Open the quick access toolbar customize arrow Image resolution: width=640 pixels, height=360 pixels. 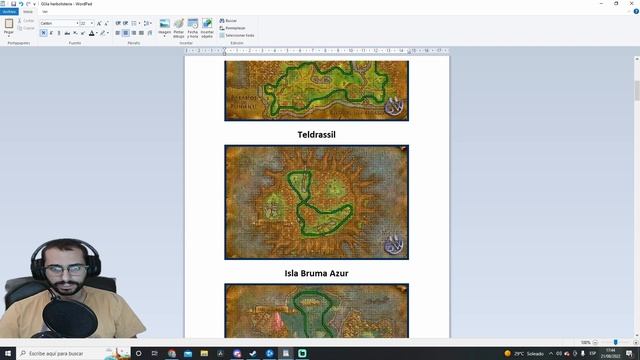click(34, 4)
